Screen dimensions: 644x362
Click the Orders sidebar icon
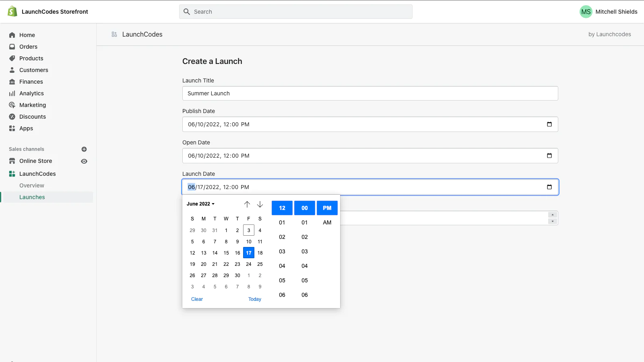12,47
